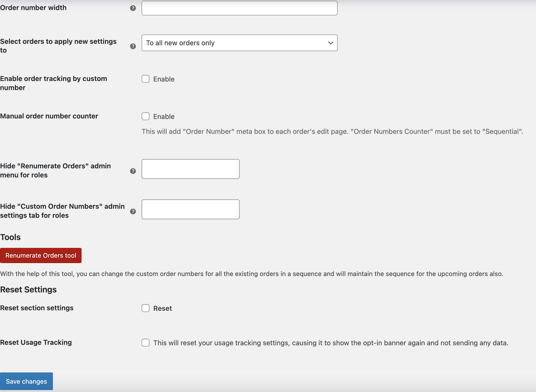Click inside the Order number width field
Viewport: 536px width, 392px height.
coord(239,8)
